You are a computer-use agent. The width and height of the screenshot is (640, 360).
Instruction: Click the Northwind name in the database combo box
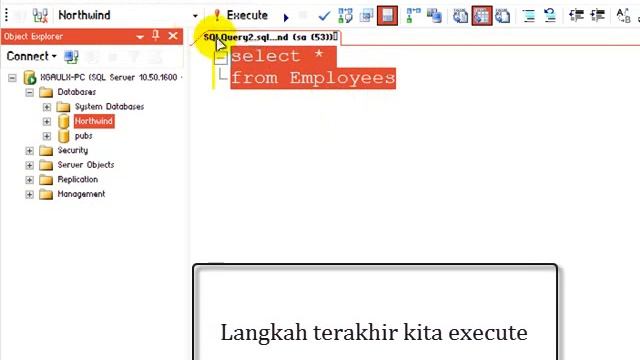84,15
